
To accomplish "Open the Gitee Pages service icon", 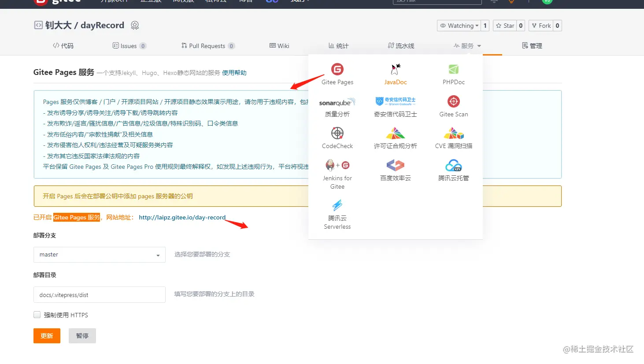I will 337,69.
